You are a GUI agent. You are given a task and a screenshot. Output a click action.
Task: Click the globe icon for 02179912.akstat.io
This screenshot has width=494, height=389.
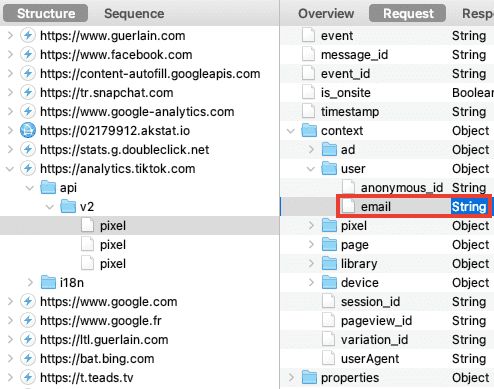(x=28, y=130)
